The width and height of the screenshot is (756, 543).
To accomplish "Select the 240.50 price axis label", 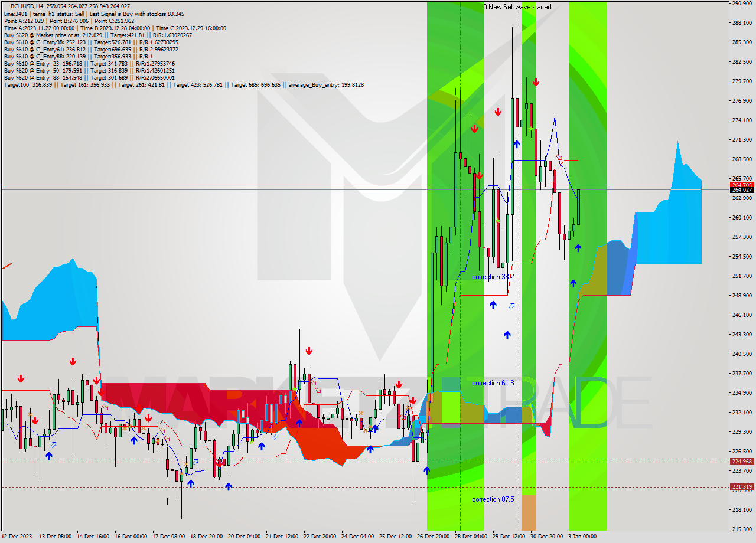I will click(x=742, y=354).
